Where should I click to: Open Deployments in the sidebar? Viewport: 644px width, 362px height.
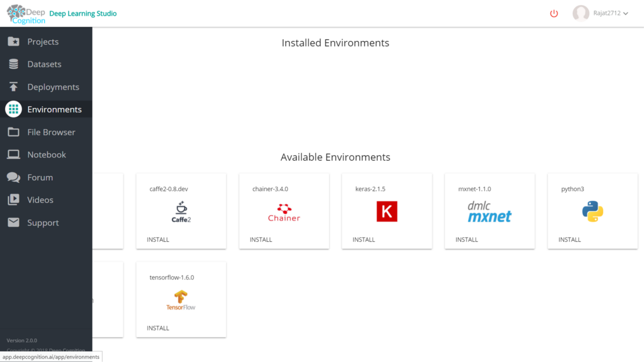pyautogui.click(x=46, y=87)
